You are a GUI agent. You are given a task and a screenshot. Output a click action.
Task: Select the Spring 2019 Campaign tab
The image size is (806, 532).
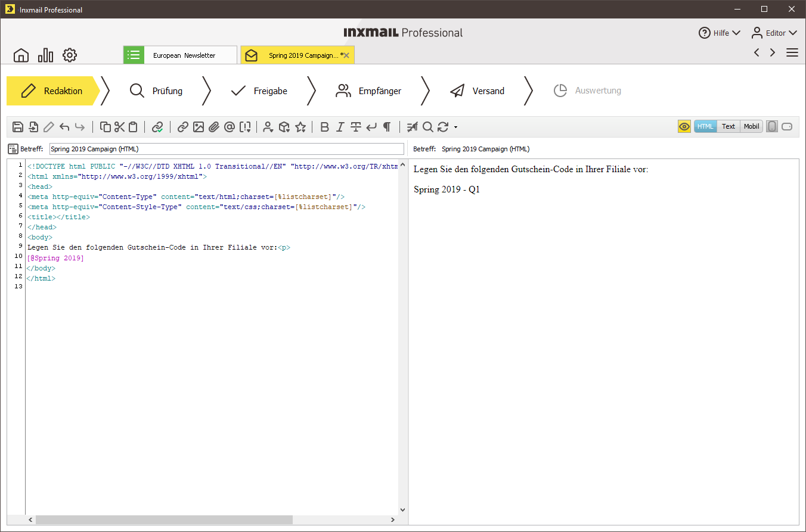(297, 55)
